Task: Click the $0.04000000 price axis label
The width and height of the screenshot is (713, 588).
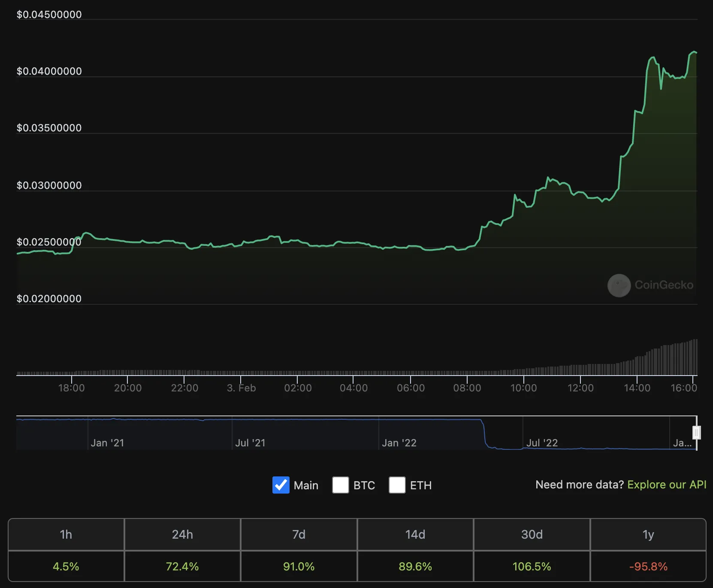Action: (49, 71)
